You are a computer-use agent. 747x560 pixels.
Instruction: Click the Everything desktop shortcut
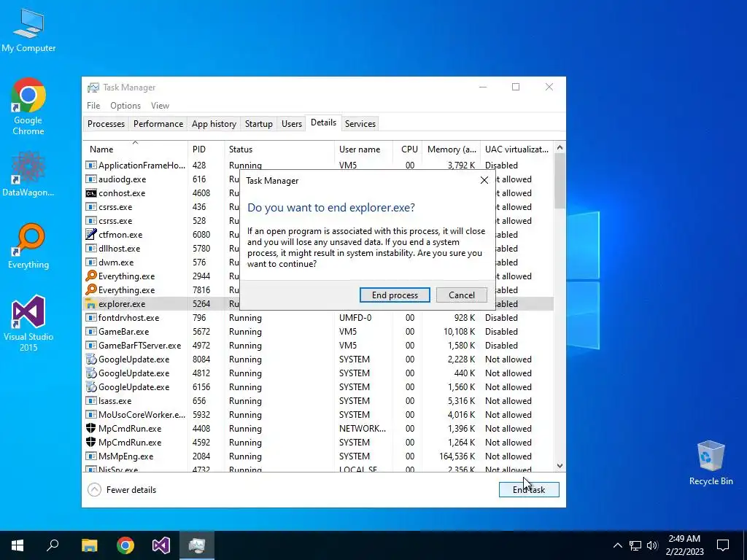pos(28,246)
